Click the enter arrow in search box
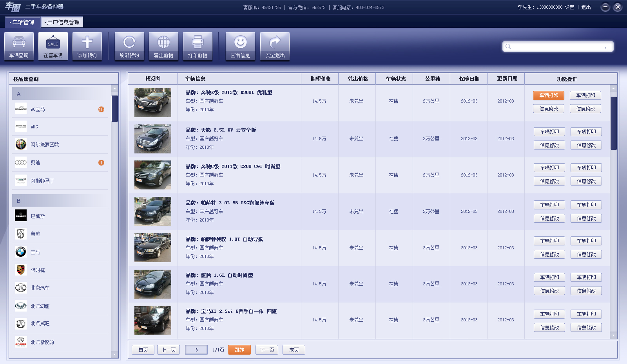 [607, 47]
